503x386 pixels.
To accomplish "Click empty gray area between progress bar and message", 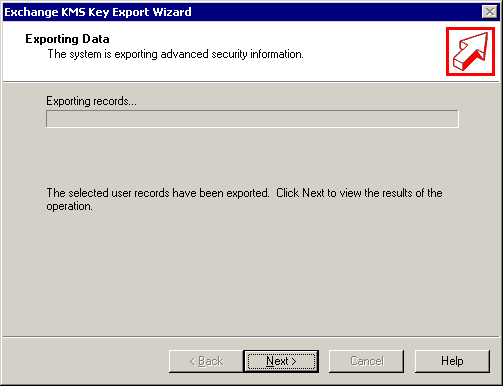I will point(252,157).
